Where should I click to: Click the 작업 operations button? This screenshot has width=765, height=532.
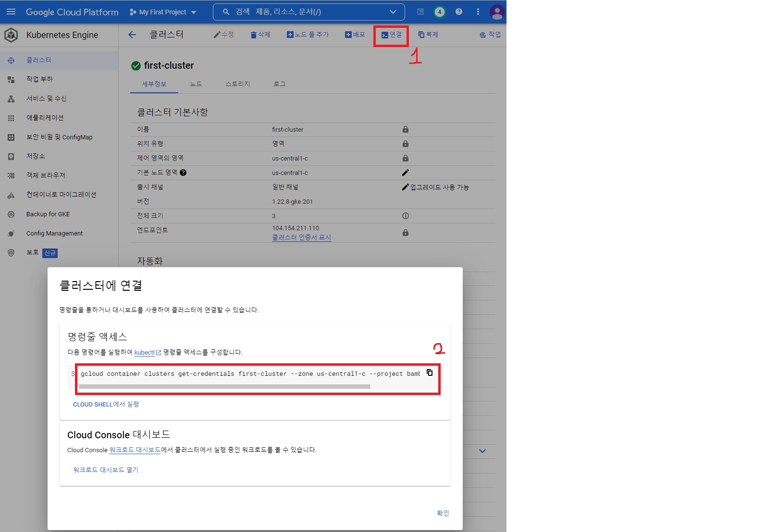tap(490, 35)
